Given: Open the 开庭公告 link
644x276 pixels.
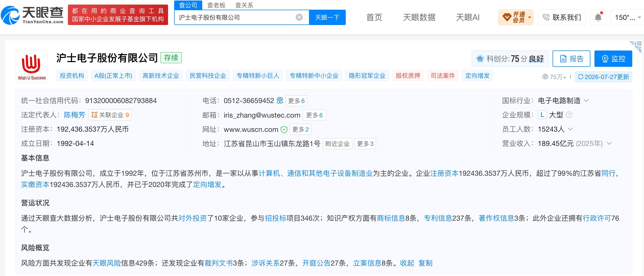Looking at the screenshot, I should [x=316, y=263].
